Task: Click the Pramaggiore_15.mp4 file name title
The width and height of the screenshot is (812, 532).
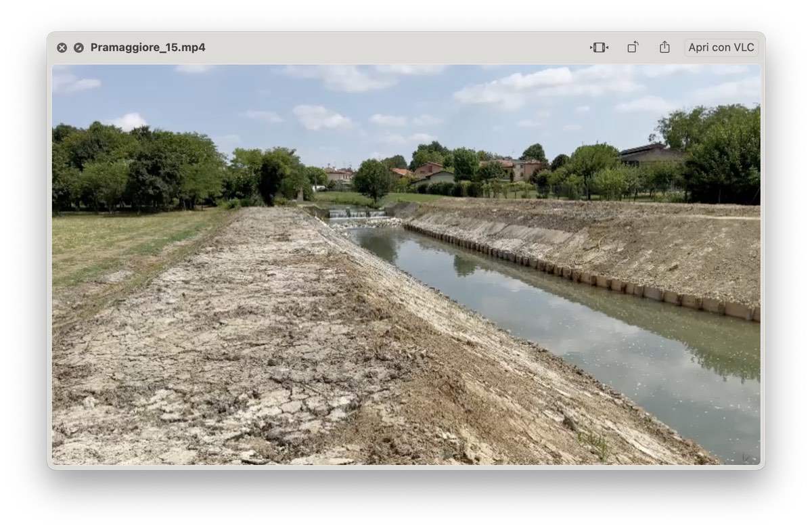Action: click(x=148, y=47)
